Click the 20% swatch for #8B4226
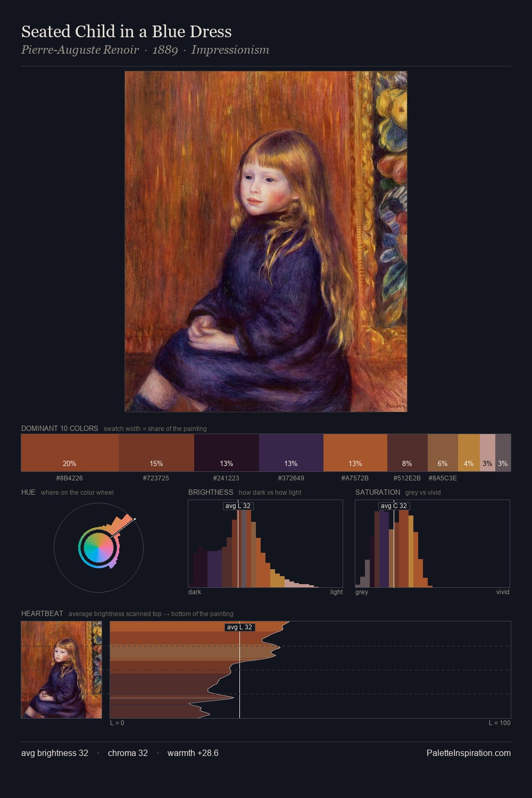 tap(70, 453)
